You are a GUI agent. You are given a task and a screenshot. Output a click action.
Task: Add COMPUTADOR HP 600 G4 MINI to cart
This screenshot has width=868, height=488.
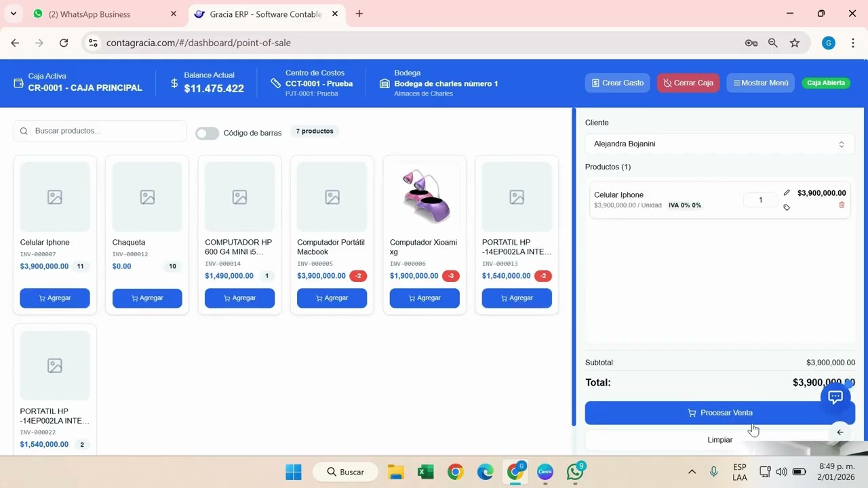tap(239, 298)
